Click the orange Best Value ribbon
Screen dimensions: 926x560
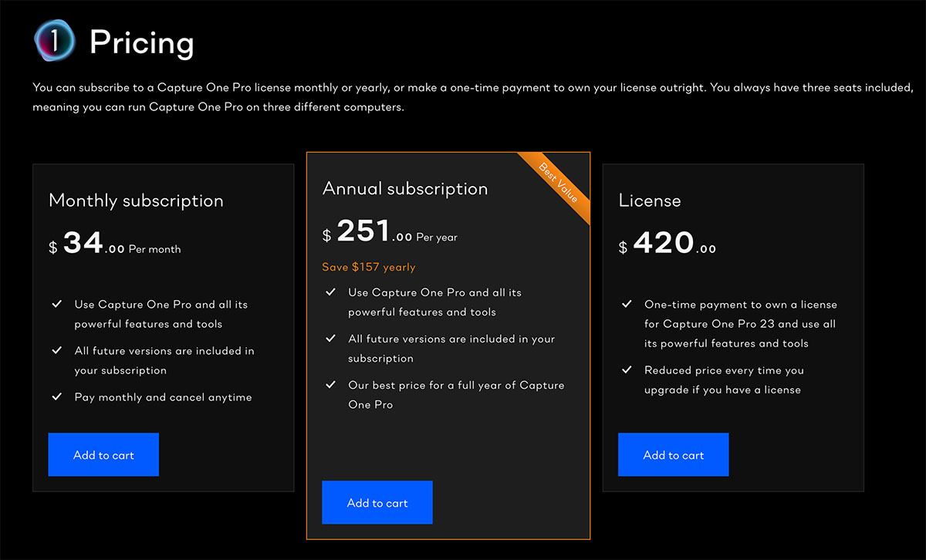coord(558,184)
